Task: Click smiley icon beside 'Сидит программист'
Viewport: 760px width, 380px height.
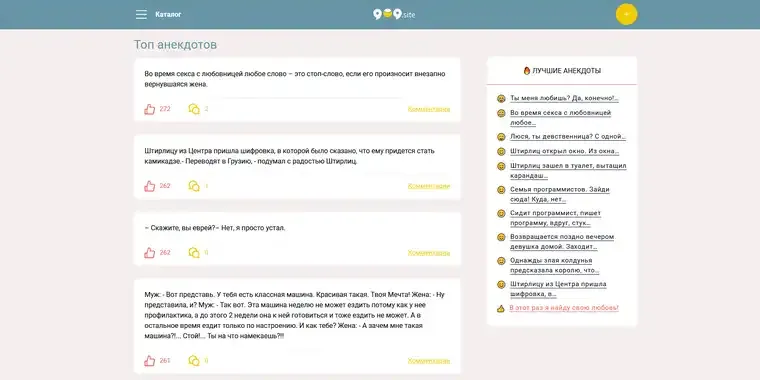Action: tap(501, 214)
